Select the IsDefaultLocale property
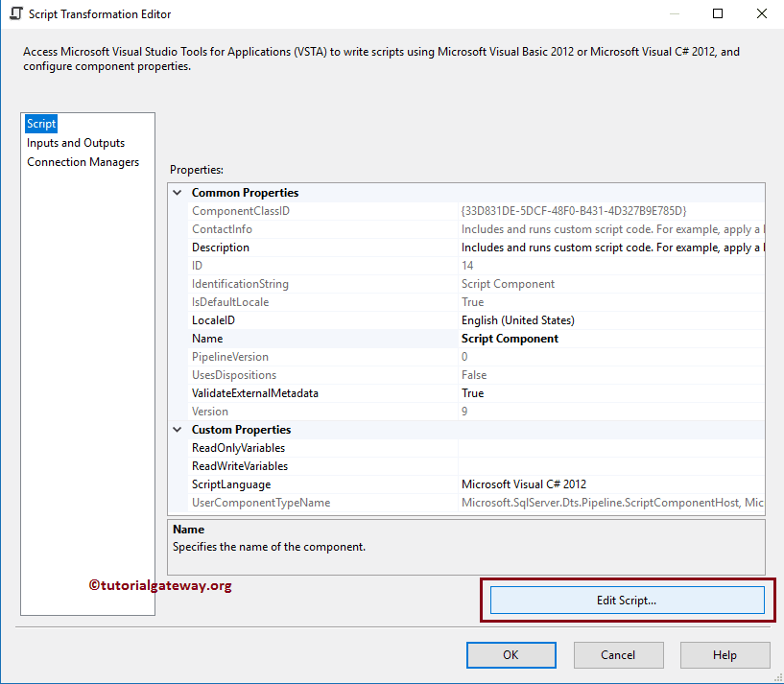This screenshot has height=684, width=784. [x=230, y=302]
